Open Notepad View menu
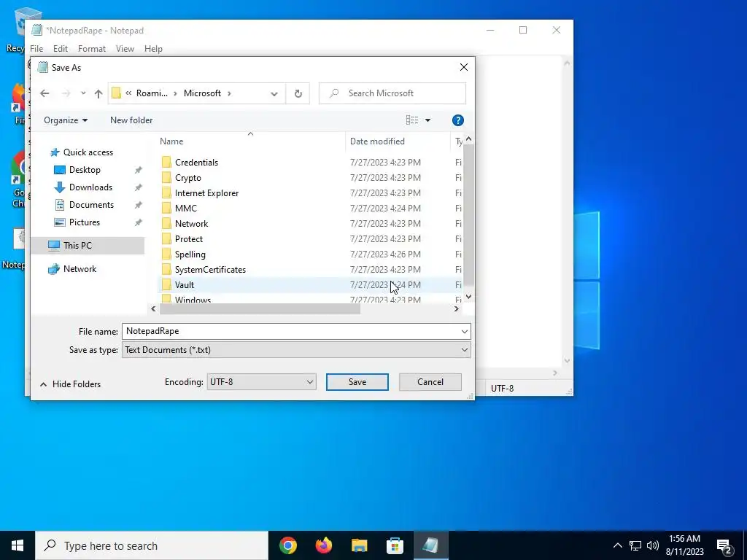This screenshot has width=747, height=560. 125,49
